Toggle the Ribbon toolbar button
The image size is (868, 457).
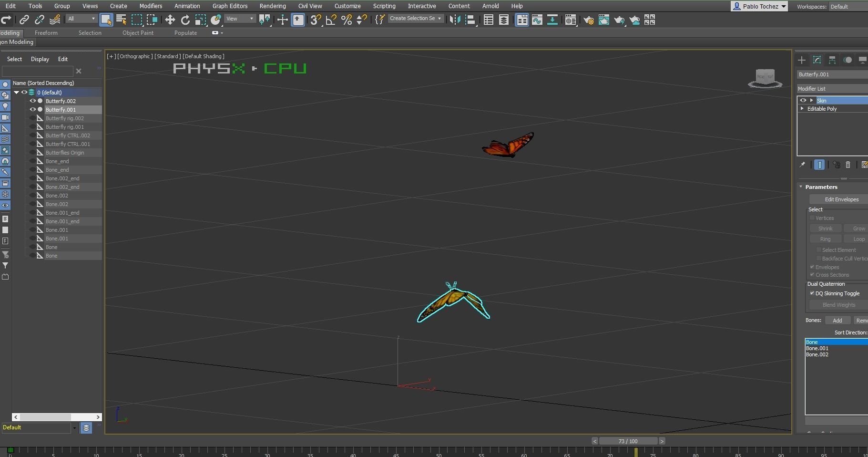[x=522, y=20]
